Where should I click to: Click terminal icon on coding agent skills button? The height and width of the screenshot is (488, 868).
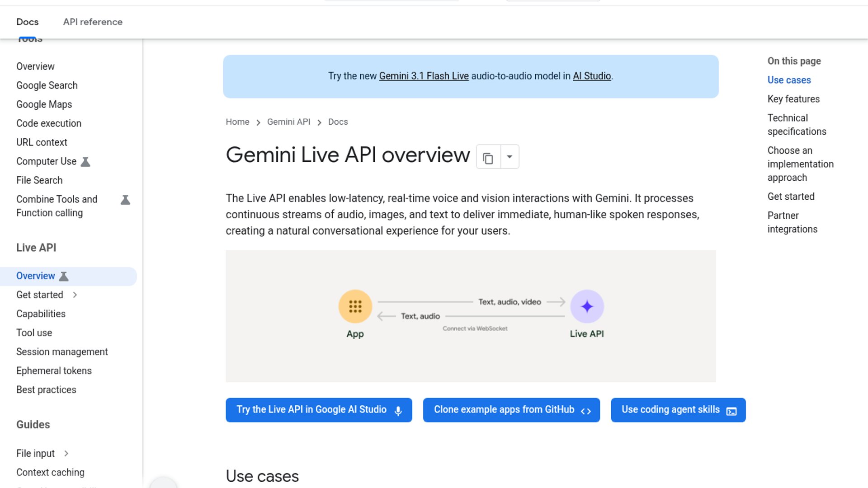tap(731, 411)
